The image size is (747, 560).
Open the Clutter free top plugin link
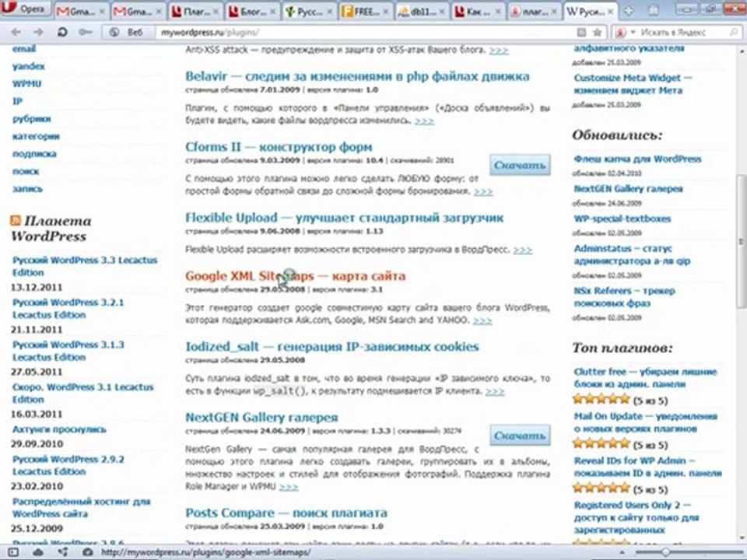(x=645, y=378)
